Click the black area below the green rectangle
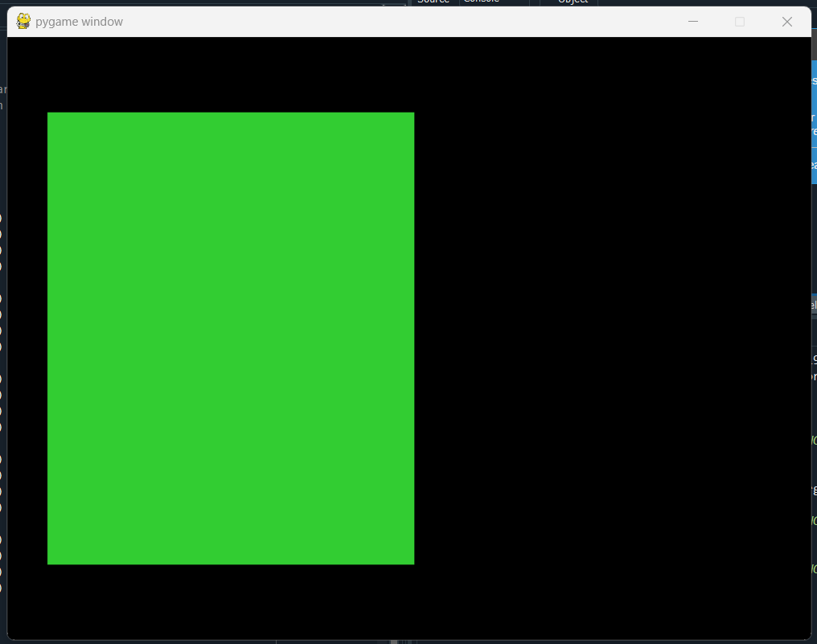 231,603
